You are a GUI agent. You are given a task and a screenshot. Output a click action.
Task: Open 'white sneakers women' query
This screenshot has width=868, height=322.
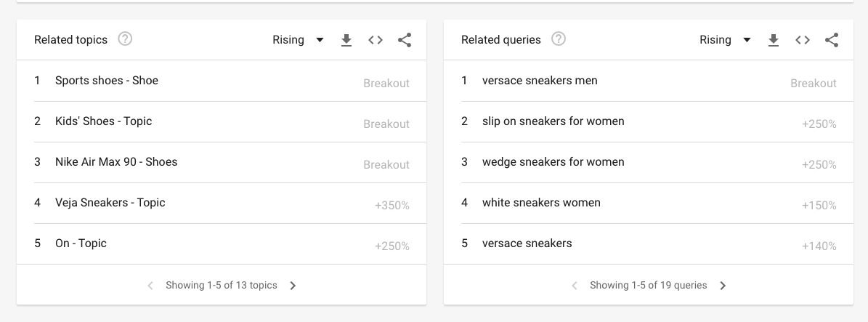(541, 203)
